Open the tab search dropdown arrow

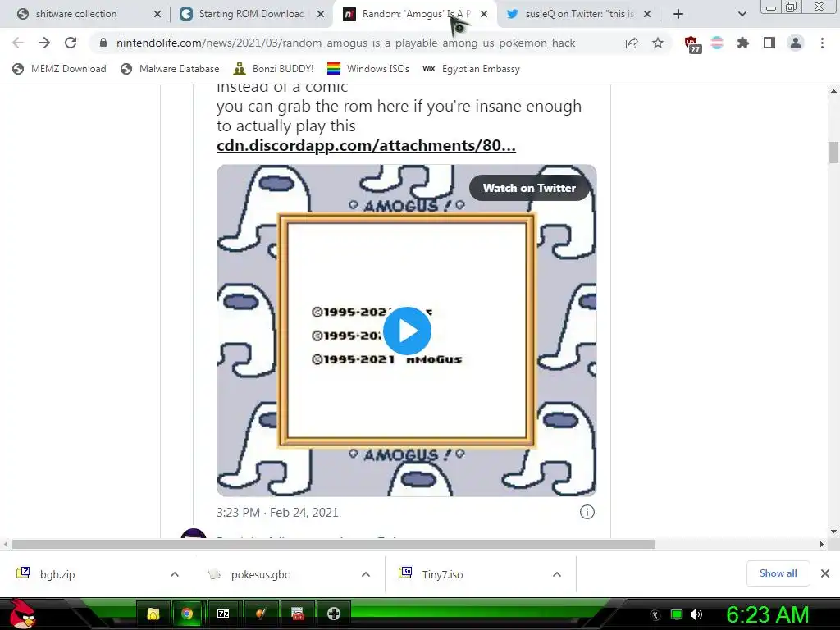[742, 14]
